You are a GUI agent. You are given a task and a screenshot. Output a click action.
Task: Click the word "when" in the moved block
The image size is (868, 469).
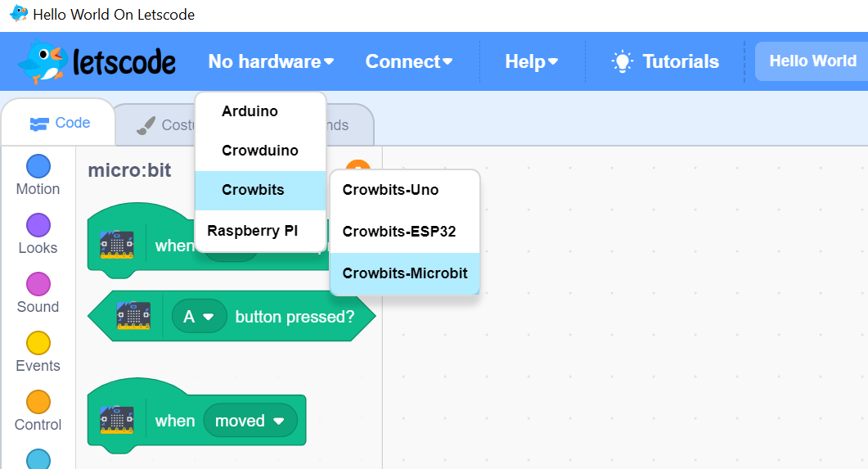point(175,421)
